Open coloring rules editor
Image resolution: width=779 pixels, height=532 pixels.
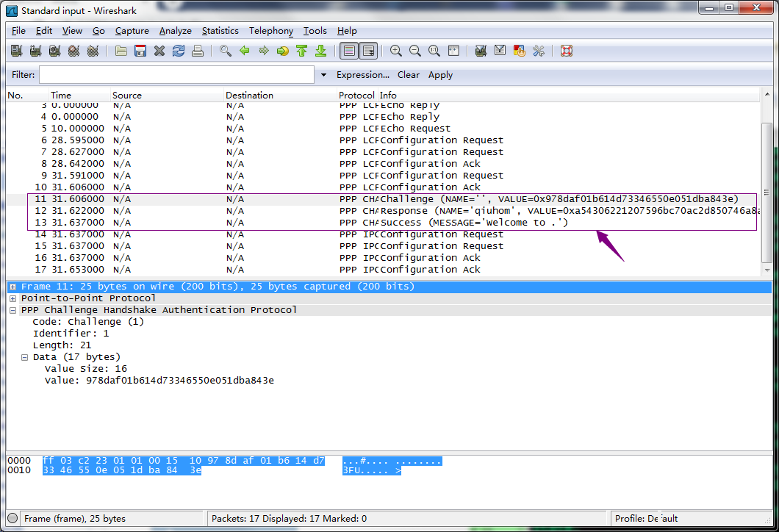519,51
